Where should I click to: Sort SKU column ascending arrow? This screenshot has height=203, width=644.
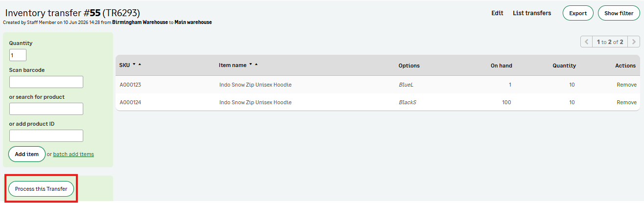(140, 65)
